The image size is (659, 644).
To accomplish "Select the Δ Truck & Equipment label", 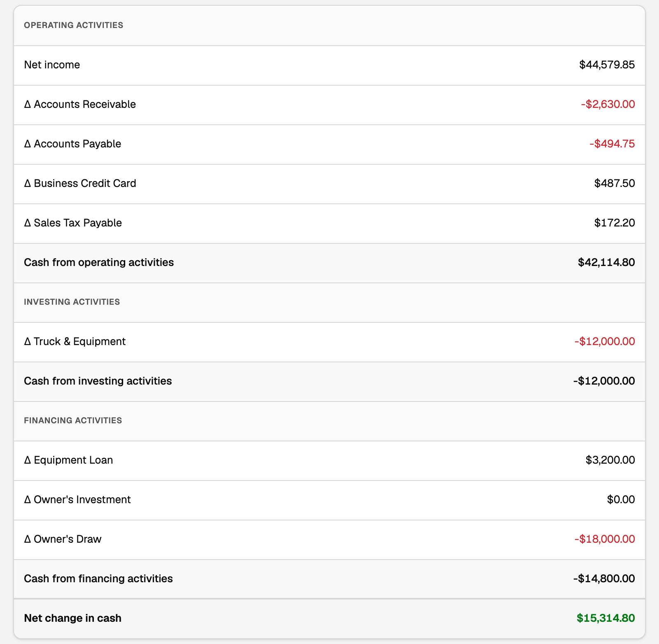I will 75,341.
